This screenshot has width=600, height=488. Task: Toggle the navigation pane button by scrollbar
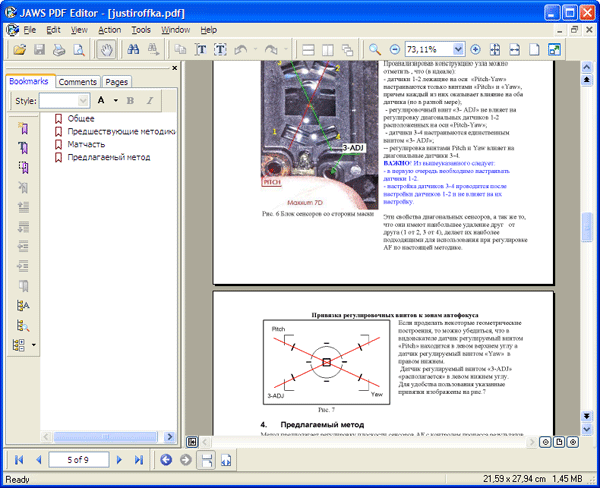pos(192,442)
